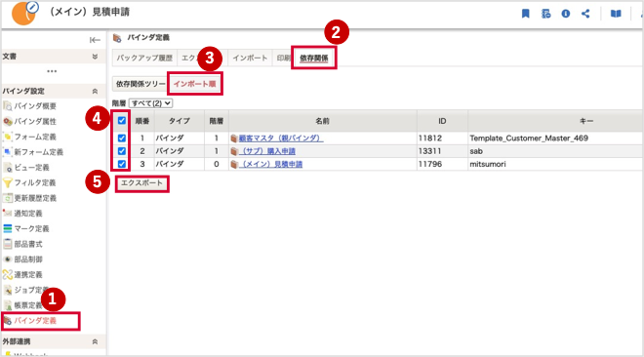Click the キー column header

(x=586, y=121)
